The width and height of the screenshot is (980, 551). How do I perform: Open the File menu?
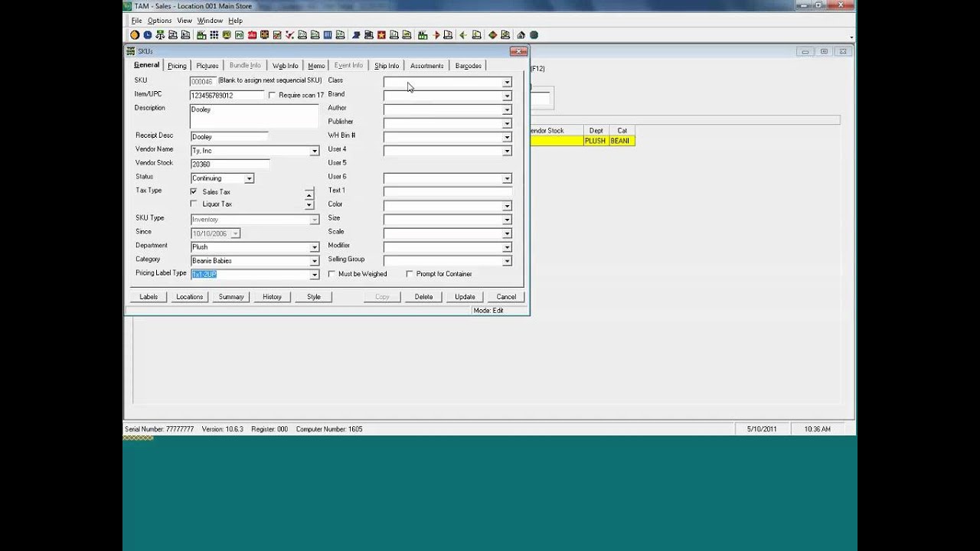point(136,21)
